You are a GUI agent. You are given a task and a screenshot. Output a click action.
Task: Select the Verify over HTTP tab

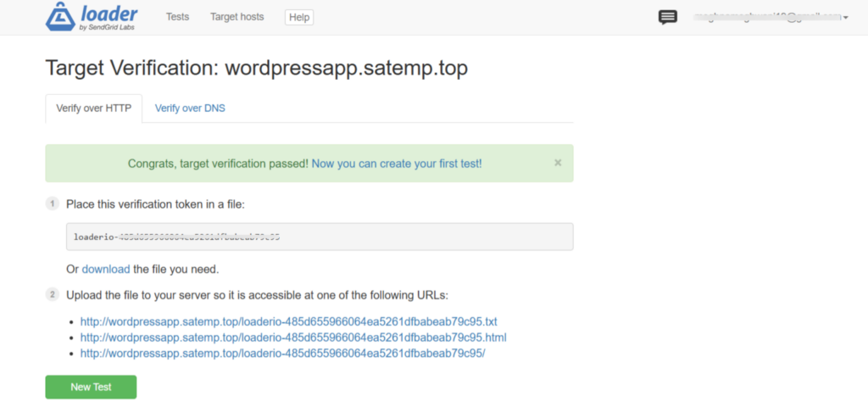click(93, 109)
